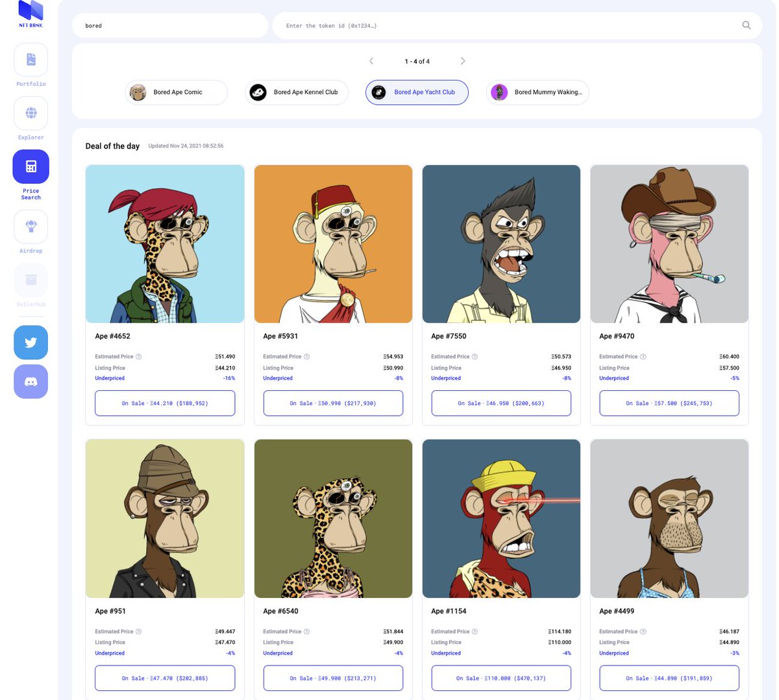Click On Sale button for Ape #9470
Viewport: 779px width, 700px height.
click(x=669, y=403)
